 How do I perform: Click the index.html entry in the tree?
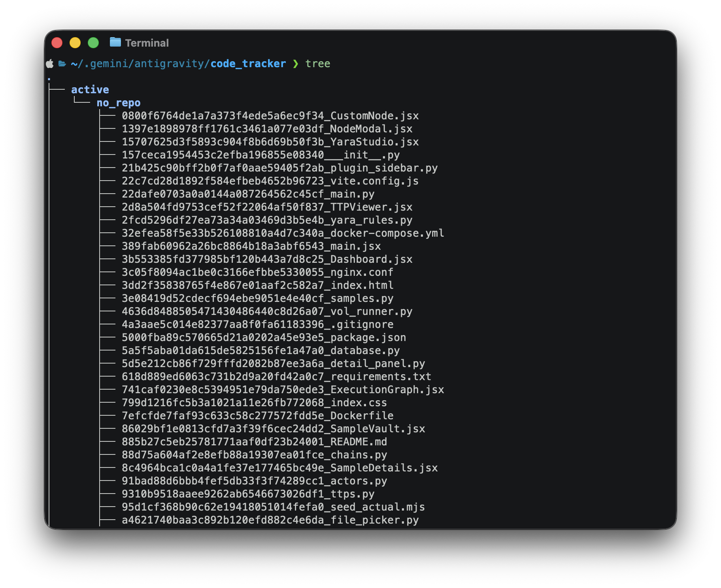pos(257,285)
